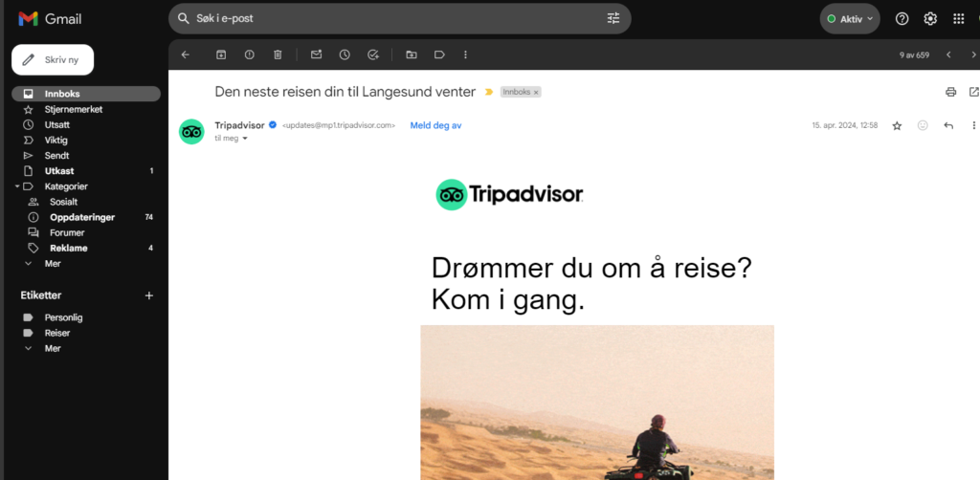980x480 pixels.
Task: Reply with the reply arrow icon
Action: coord(948,125)
